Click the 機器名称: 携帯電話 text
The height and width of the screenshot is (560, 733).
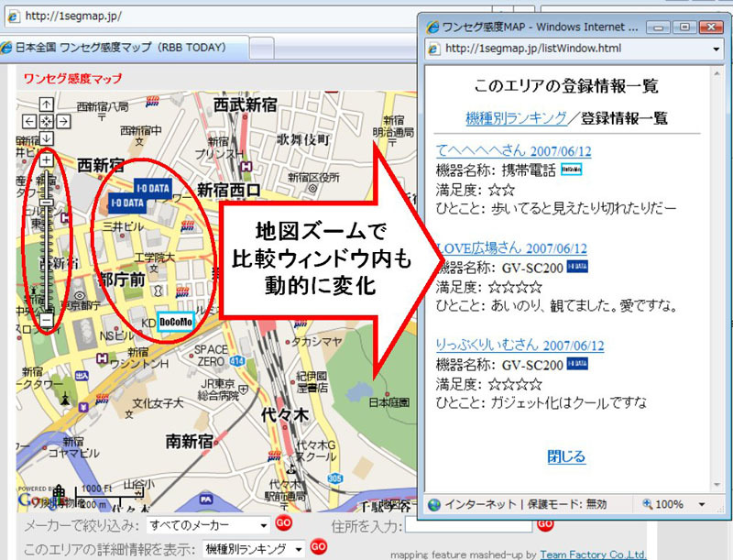pos(496,170)
